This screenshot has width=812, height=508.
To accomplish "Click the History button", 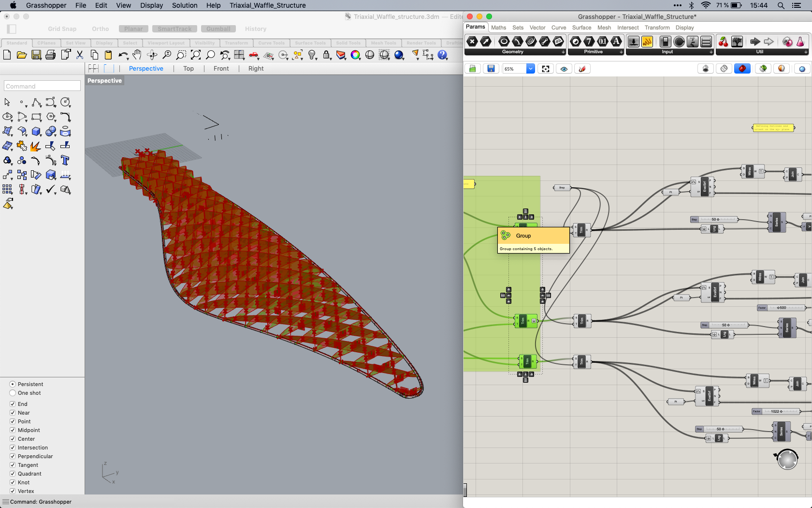I will pos(256,29).
